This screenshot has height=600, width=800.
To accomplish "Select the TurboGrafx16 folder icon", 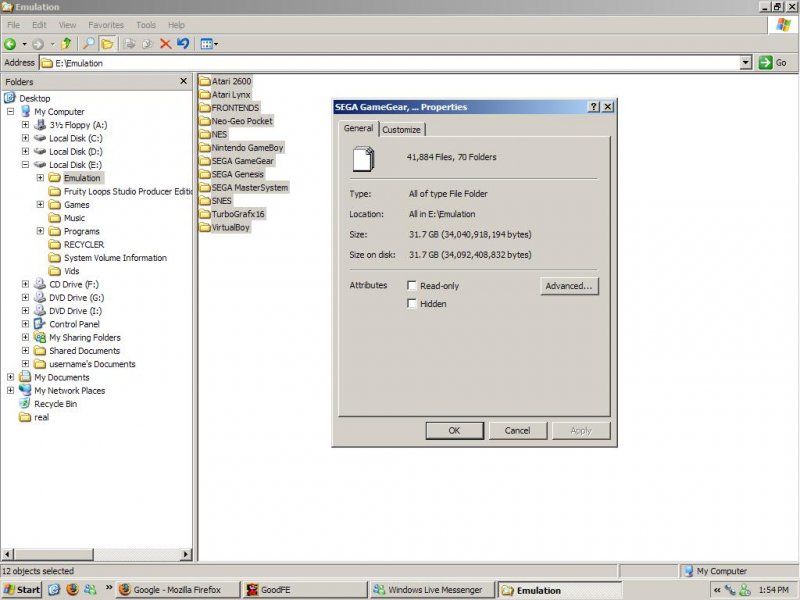I will (x=205, y=214).
